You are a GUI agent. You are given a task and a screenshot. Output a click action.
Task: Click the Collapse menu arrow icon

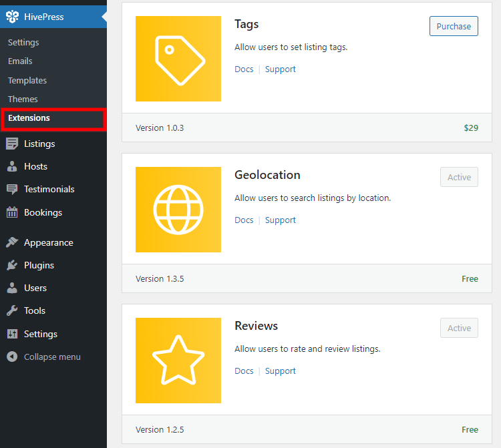pyautogui.click(x=12, y=357)
